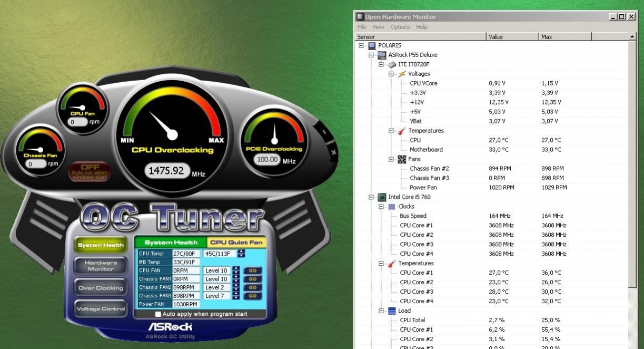Click the ASRock P55 Deluxe motherboard icon
This screenshot has height=349, width=644.
point(382,55)
